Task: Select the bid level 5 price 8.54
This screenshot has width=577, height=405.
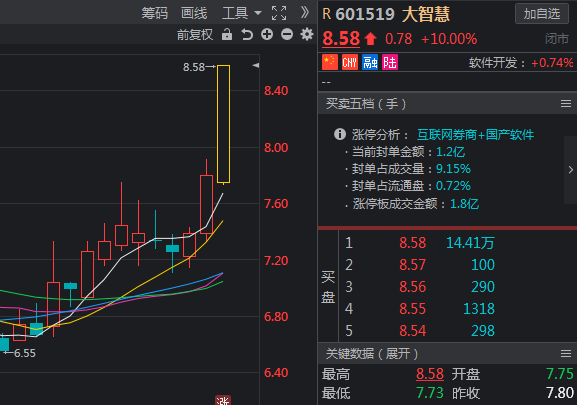Action: (x=413, y=331)
